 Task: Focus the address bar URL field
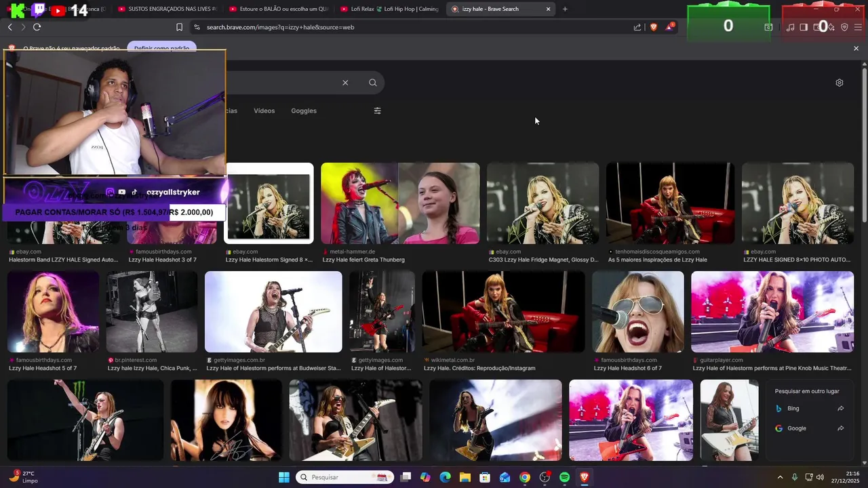pos(407,27)
